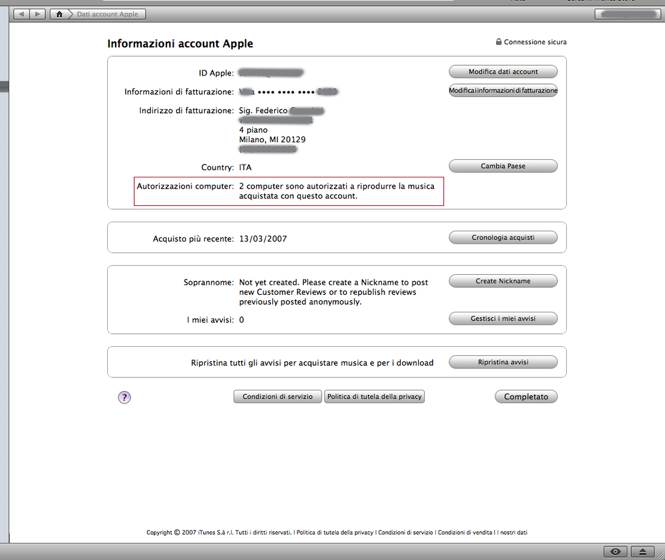Go back with the left arrow button

tap(21, 14)
